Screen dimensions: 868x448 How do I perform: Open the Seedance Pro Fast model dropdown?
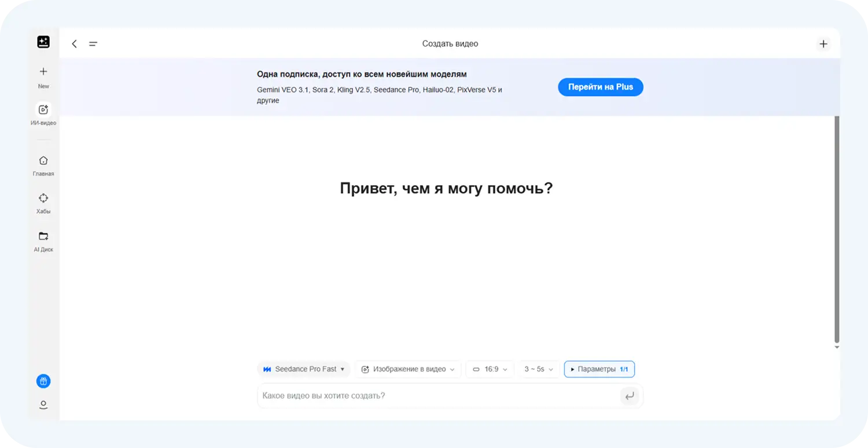(303, 369)
